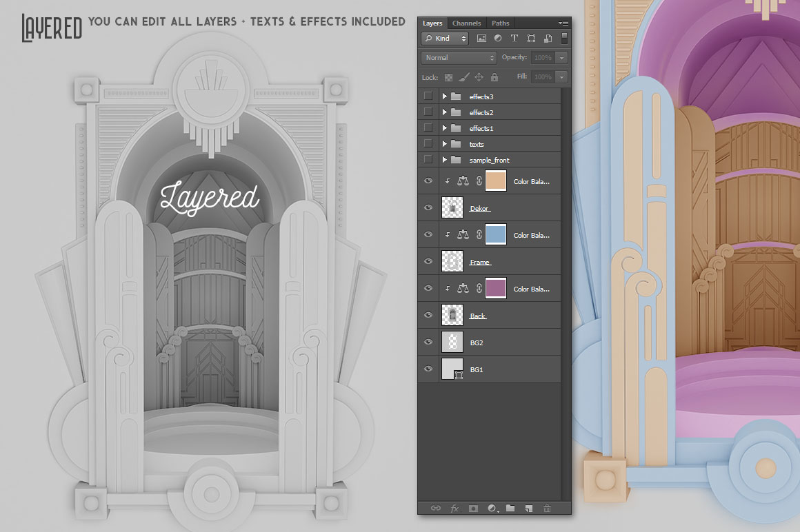The image size is (800, 532).
Task: Open the Normal blend mode dropdown
Action: point(459,58)
